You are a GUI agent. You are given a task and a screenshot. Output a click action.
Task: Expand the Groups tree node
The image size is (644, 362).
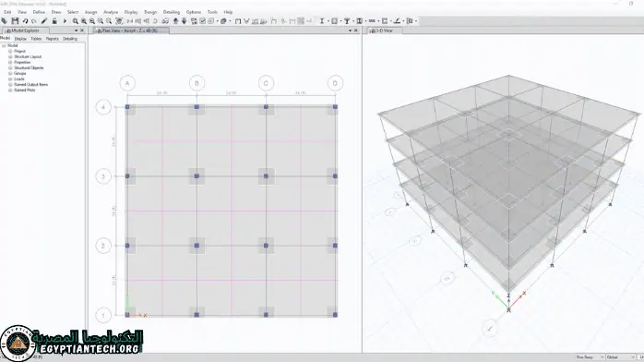[10, 73]
